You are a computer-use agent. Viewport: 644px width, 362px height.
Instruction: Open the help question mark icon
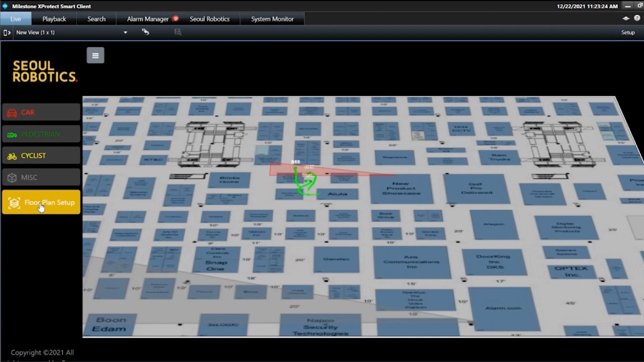click(x=637, y=18)
